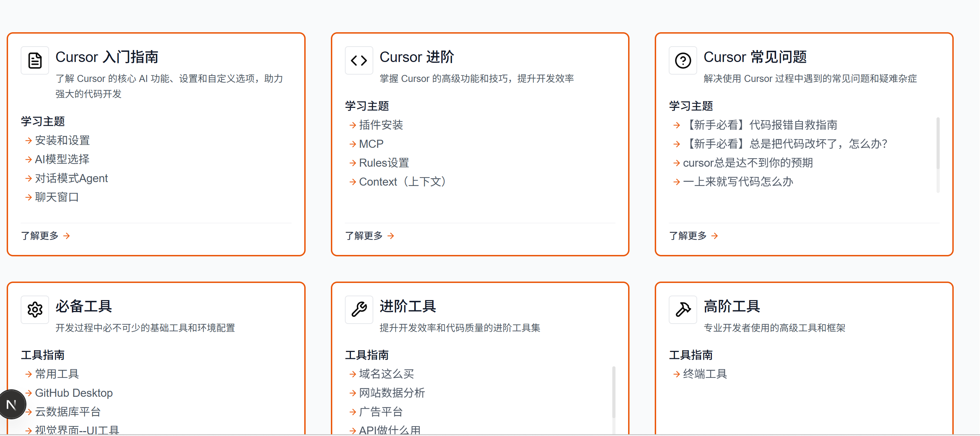Click the arrow icon before 域名这么买

click(353, 374)
